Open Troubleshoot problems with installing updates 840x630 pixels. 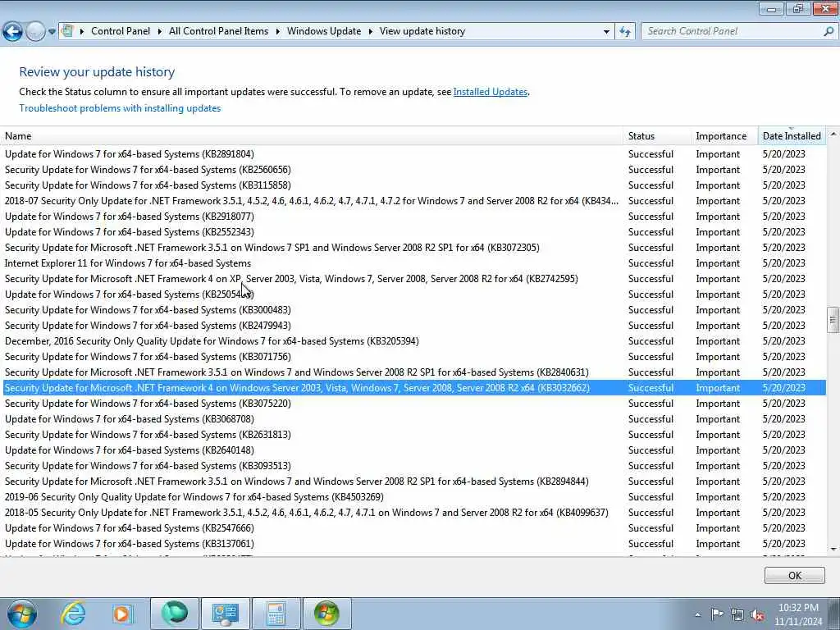pyautogui.click(x=120, y=108)
